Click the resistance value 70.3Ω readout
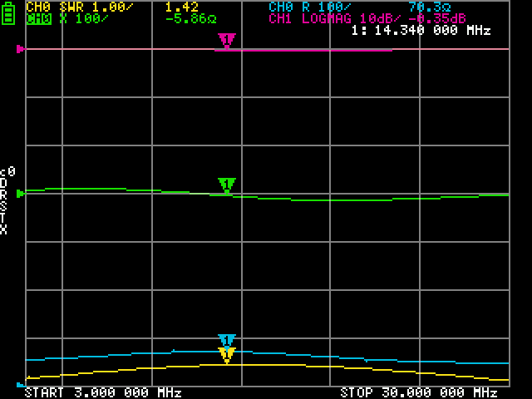Screen dimensions: 532x399 pos(429,7)
